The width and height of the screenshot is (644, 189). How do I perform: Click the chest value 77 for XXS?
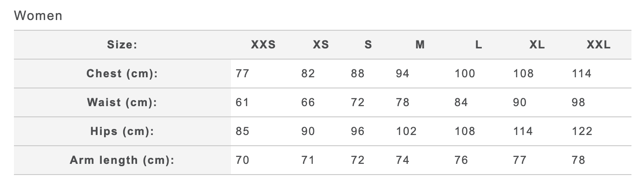coord(243,74)
